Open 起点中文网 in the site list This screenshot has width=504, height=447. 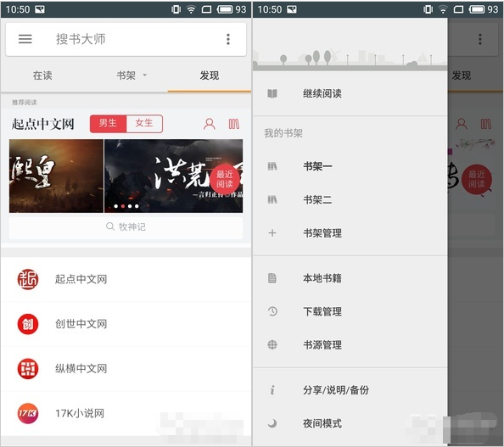(126, 279)
